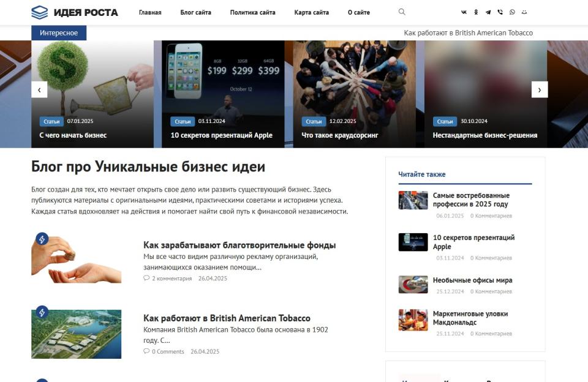Open sidebar link Необычные офисы мира
Image resolution: width=588 pixels, height=382 pixels.
point(472,280)
